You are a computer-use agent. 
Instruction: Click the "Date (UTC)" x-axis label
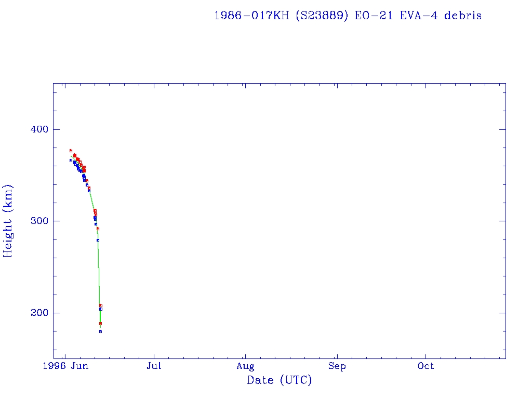click(280, 380)
